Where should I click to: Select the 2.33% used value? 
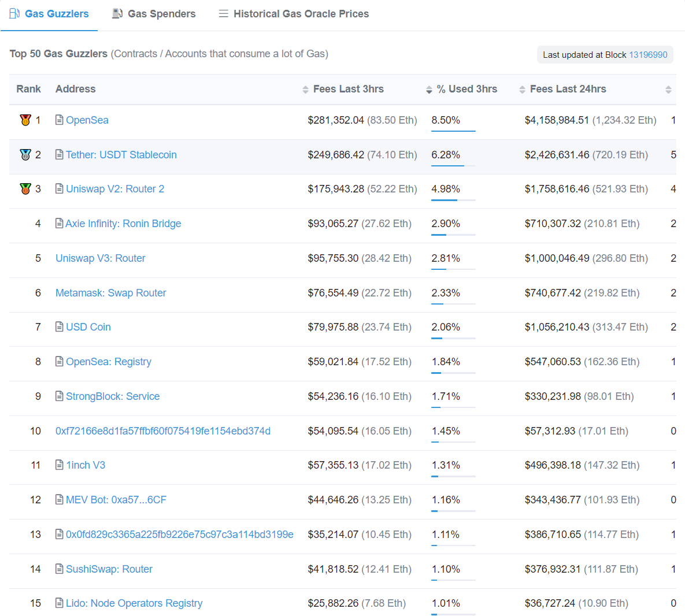446,293
